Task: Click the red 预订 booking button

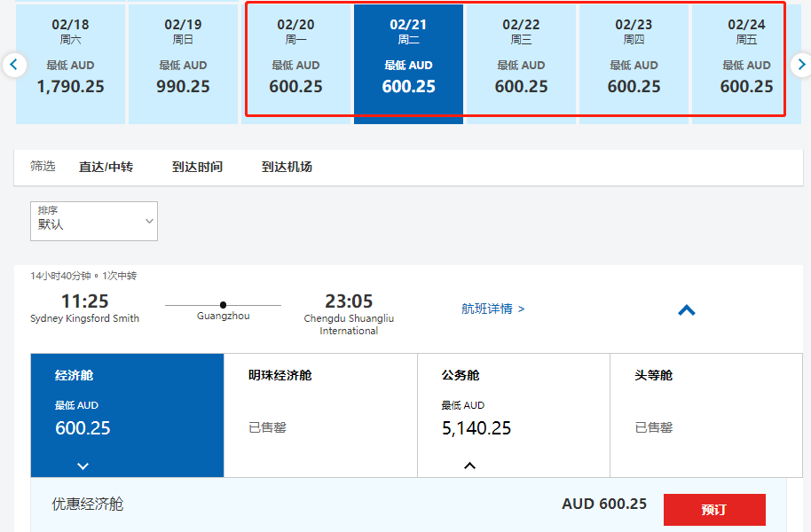Action: [713, 510]
